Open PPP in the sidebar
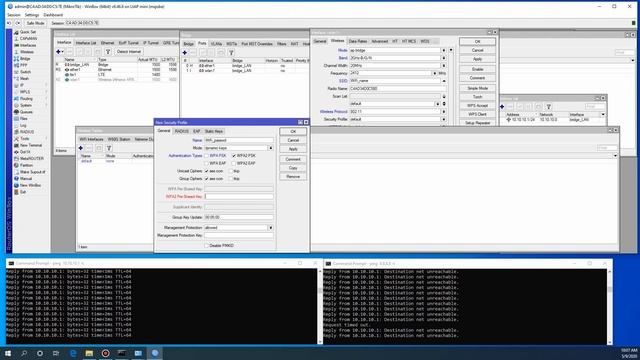Image resolution: width=640 pixels, height=360 pixels. [x=24, y=65]
